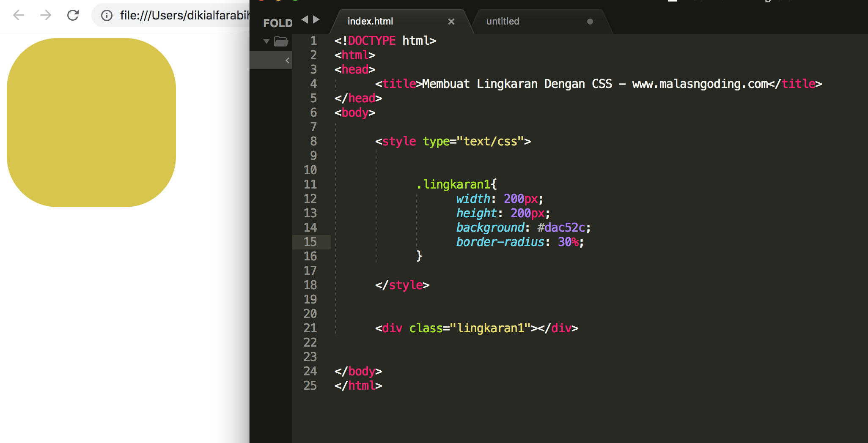Click the closing head tag on line 5

[x=358, y=98]
